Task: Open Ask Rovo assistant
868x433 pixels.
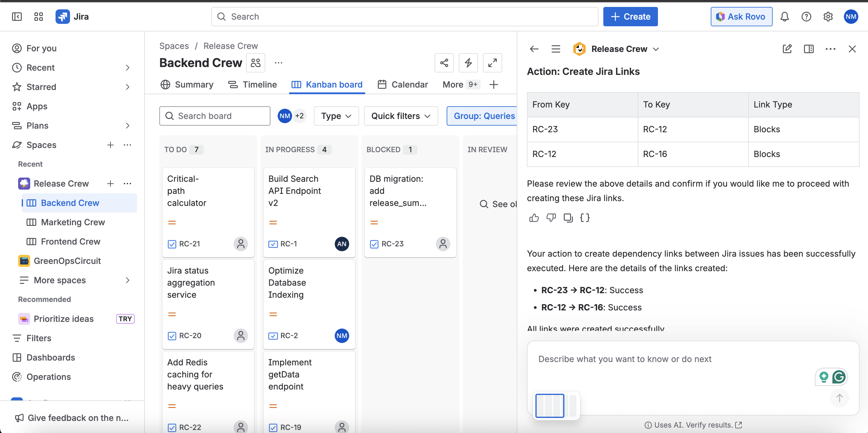Action: [741, 17]
